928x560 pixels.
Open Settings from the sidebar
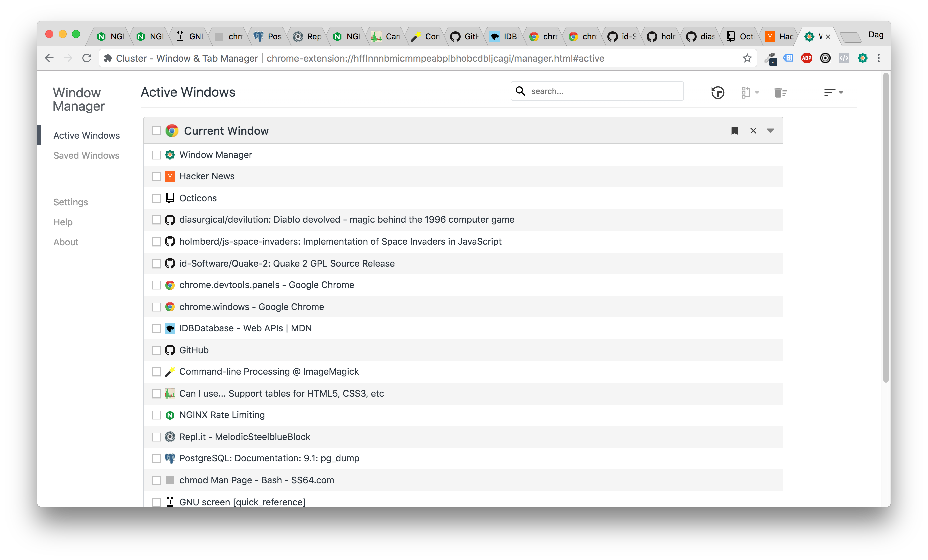(70, 202)
